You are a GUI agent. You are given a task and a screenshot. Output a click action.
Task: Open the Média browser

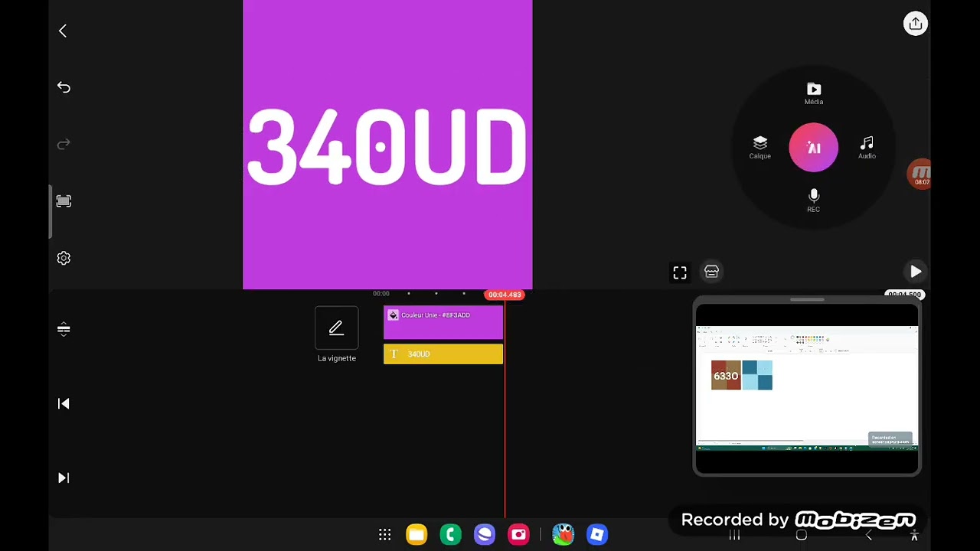(x=814, y=94)
